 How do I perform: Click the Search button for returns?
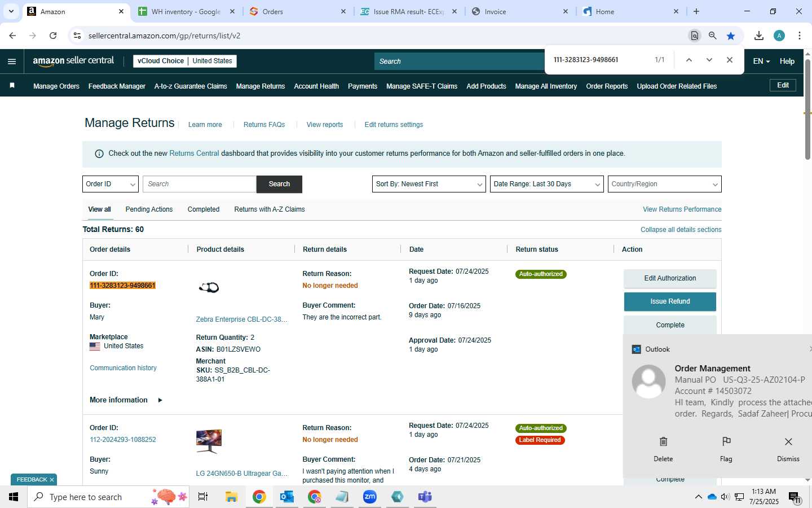tap(279, 184)
